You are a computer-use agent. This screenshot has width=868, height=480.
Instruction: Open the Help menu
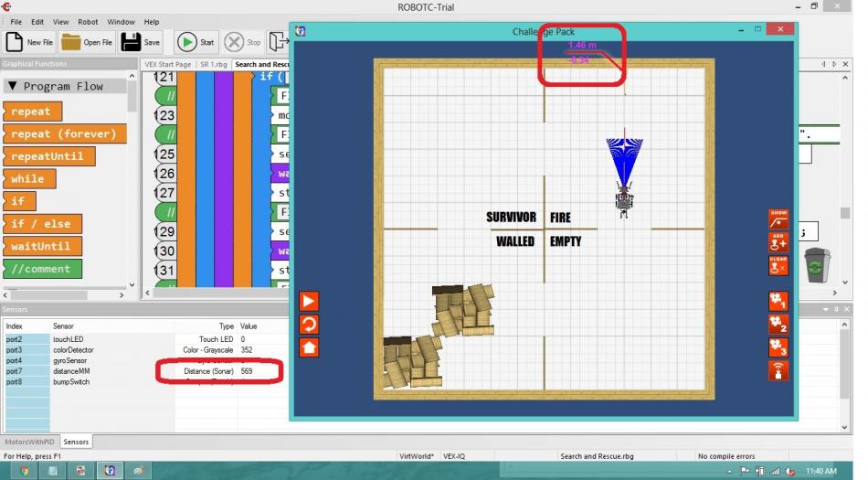tap(151, 22)
